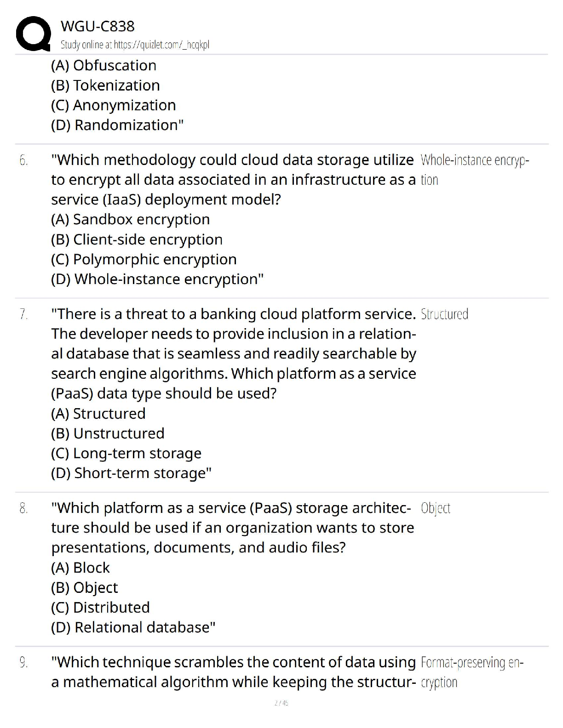This screenshot has height=728, width=563.
Task: Select option (C) Polymorphic encryption
Action: pos(144,260)
